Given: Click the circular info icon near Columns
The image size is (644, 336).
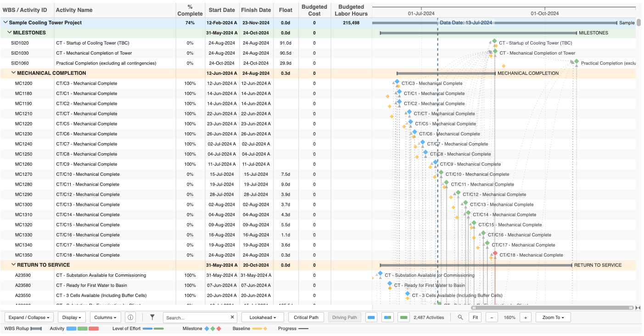Looking at the screenshot, I should pyautogui.click(x=131, y=317).
